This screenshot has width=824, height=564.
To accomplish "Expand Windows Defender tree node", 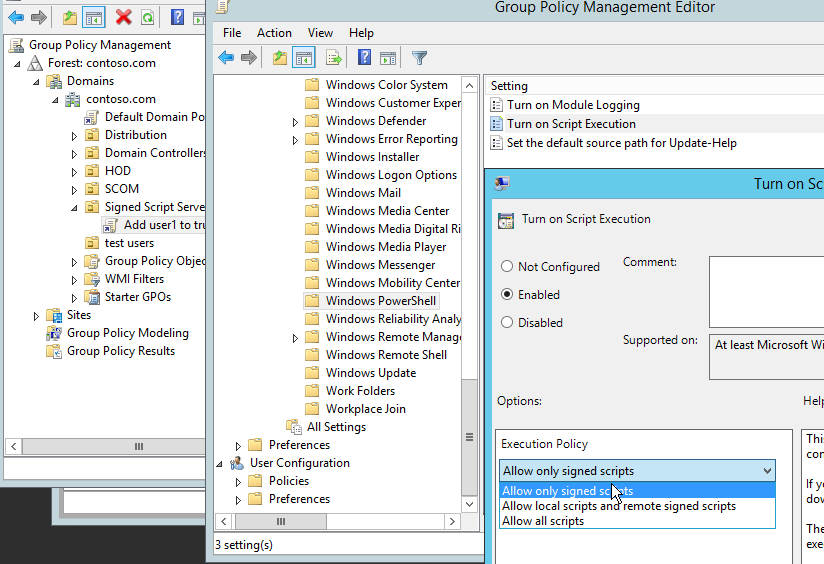I will [x=295, y=122].
